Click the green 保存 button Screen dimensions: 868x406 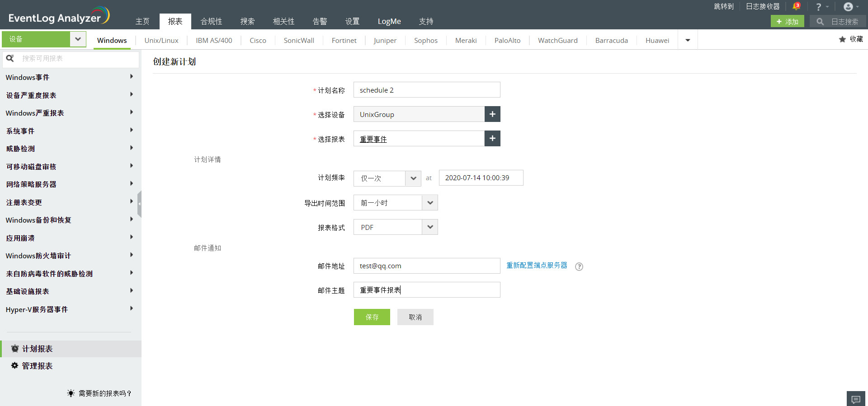pyautogui.click(x=372, y=317)
